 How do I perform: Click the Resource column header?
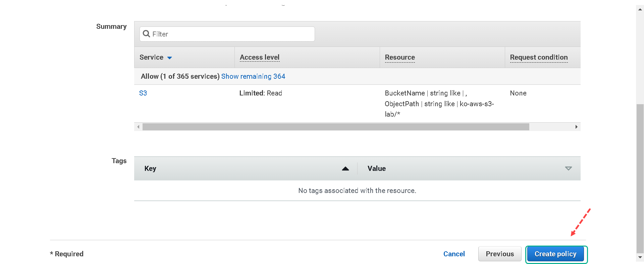[400, 57]
